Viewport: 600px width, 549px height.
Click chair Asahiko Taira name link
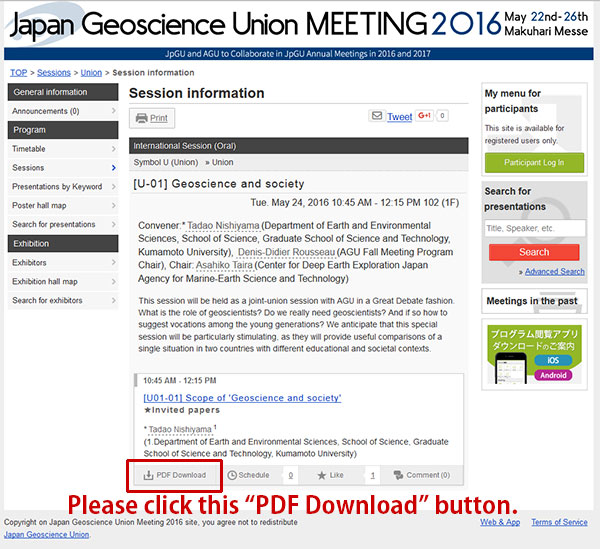(225, 265)
